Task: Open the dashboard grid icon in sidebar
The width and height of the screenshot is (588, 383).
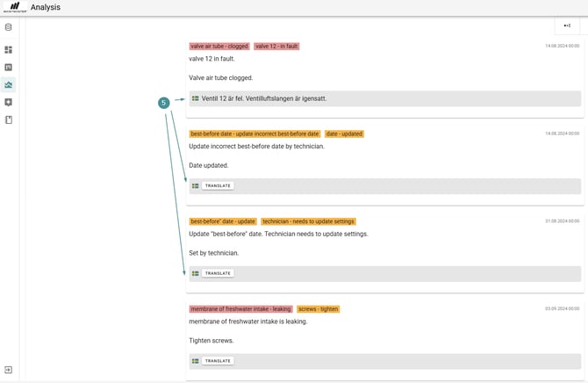Action: [9, 50]
